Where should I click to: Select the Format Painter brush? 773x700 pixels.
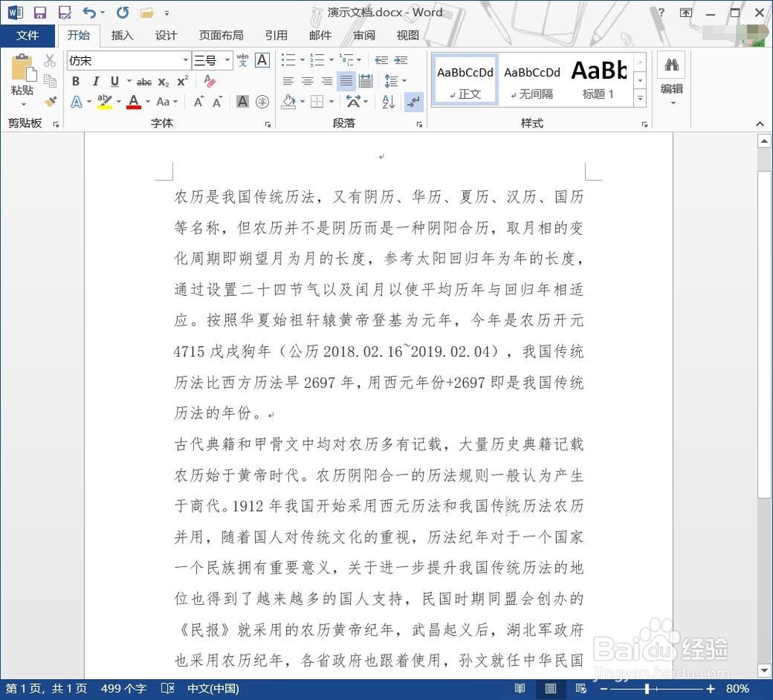tap(49, 101)
